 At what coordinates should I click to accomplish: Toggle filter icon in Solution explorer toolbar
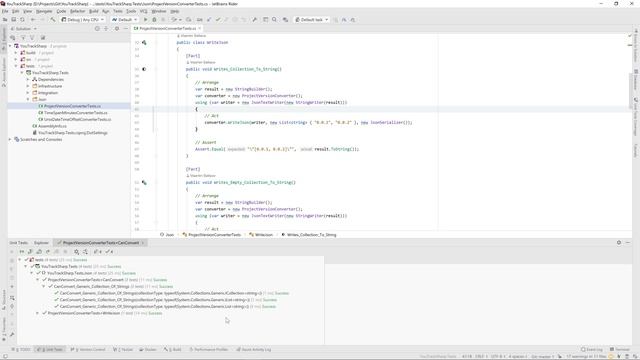23,38
